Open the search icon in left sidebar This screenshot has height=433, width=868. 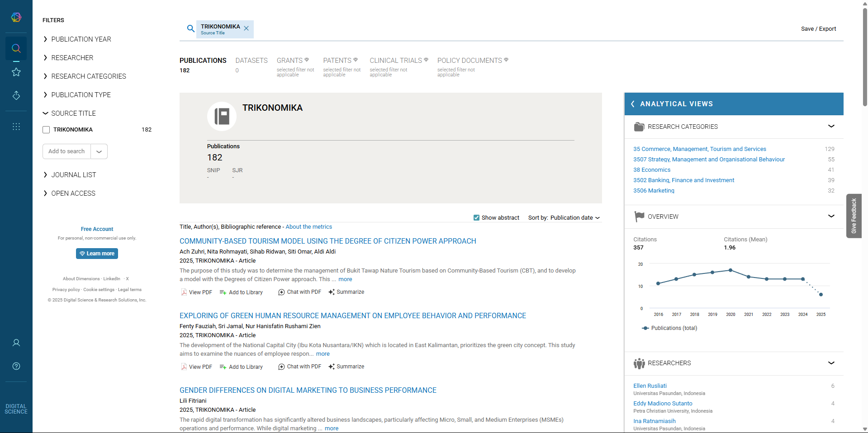(x=16, y=48)
